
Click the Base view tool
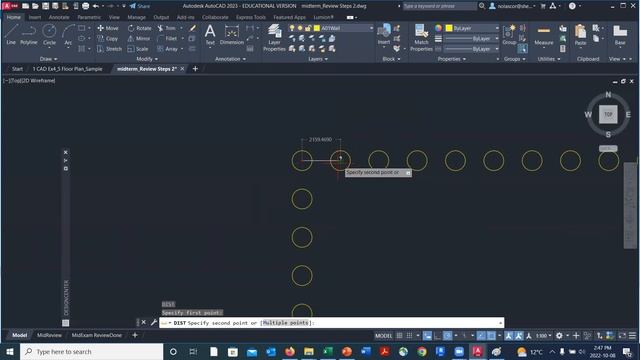620,35
